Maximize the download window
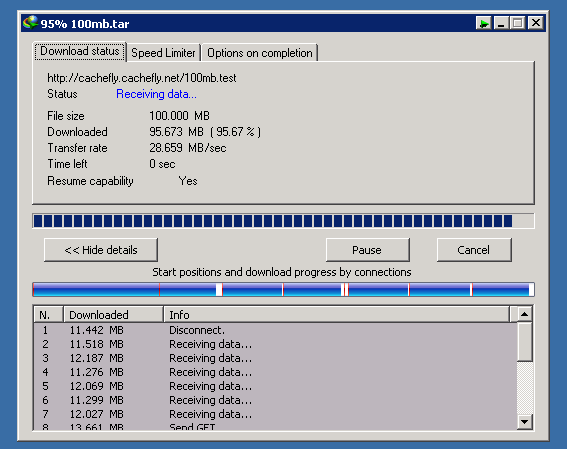The image size is (567, 449). tap(518, 23)
